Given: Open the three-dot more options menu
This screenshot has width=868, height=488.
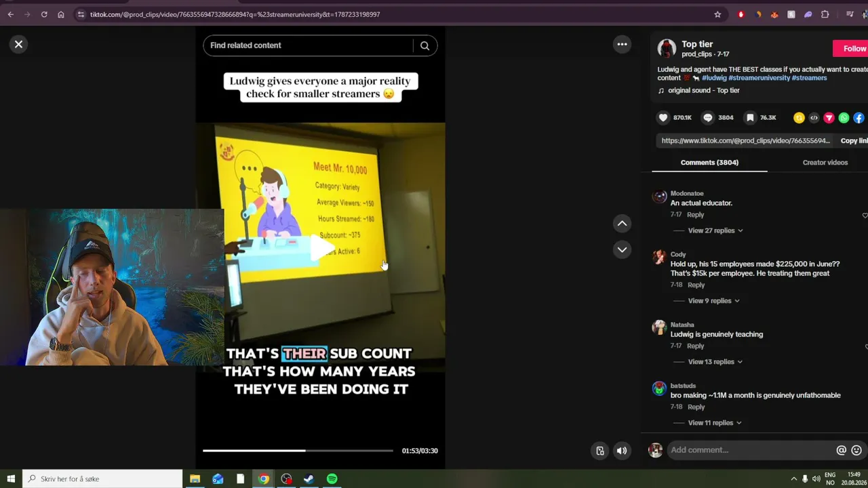Looking at the screenshot, I should pyautogui.click(x=622, y=44).
